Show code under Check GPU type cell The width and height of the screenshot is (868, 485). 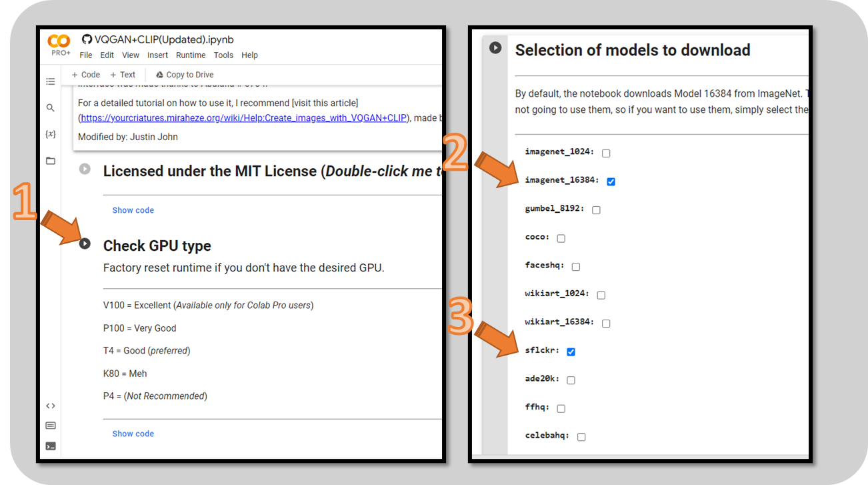133,434
